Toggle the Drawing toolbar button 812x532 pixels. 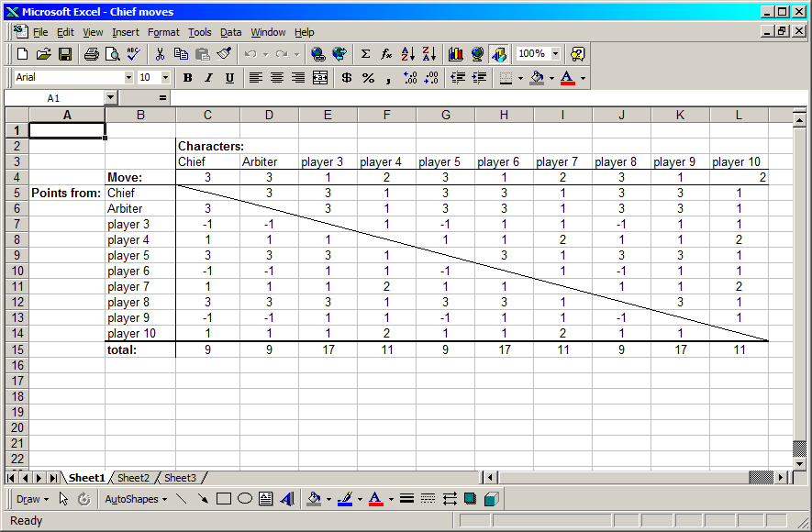(498, 54)
